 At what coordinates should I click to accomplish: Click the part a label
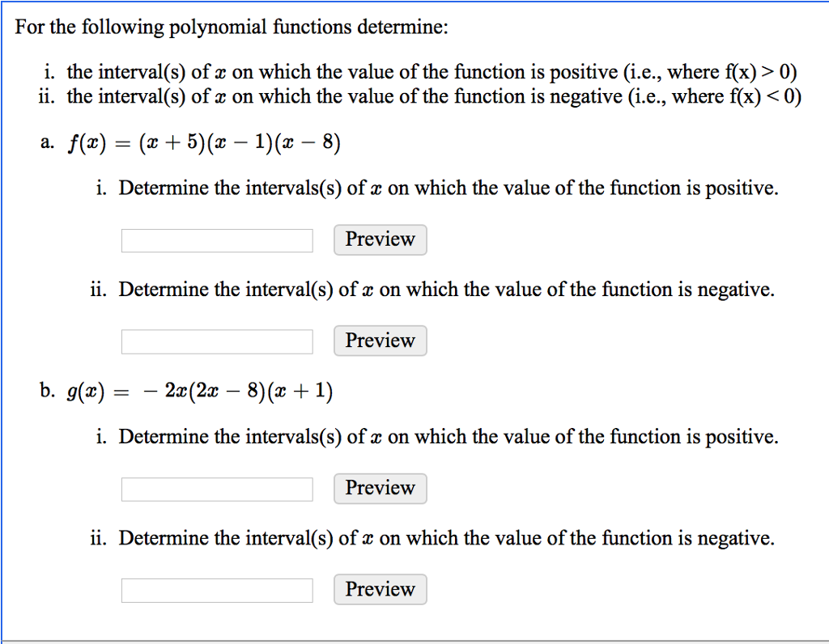coord(46,142)
